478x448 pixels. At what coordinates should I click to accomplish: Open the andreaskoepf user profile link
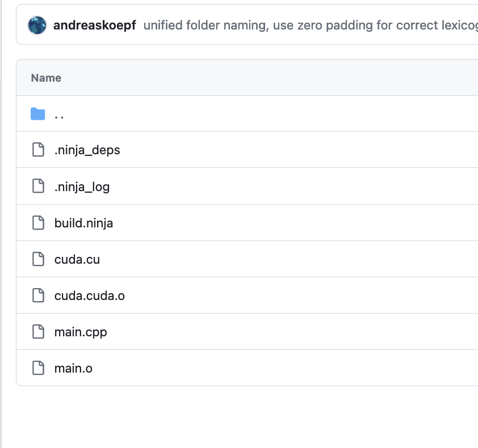pos(94,26)
